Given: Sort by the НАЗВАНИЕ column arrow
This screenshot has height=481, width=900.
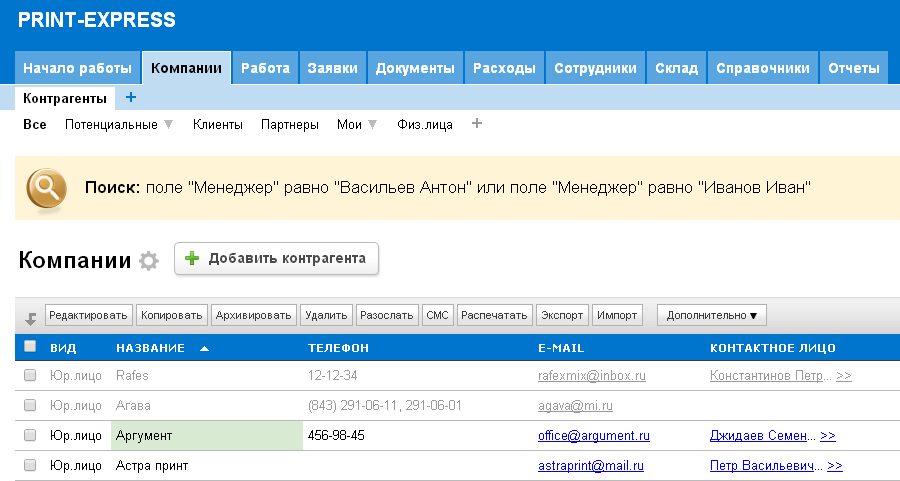Looking at the screenshot, I should coord(205,348).
